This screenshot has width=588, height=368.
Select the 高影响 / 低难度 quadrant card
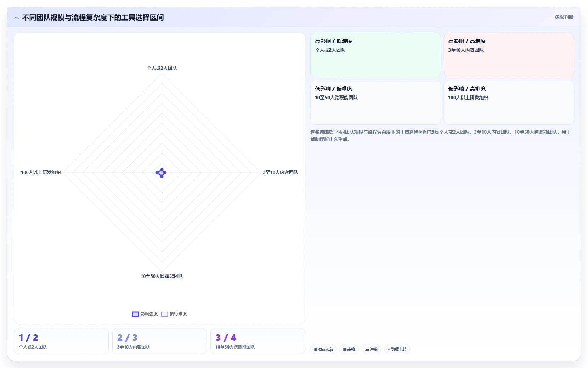coord(375,55)
